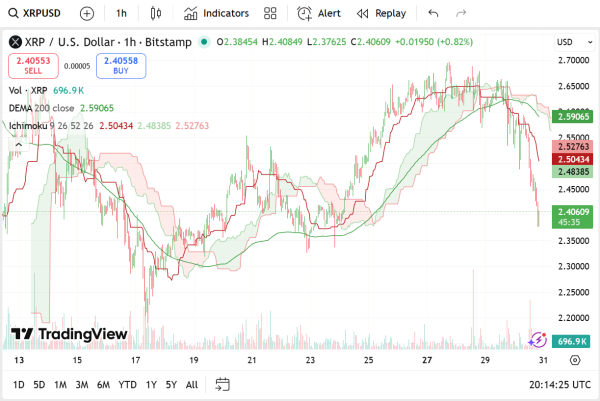600x401 pixels.
Task: Open the indicator templates grid icon
Action: 271,14
